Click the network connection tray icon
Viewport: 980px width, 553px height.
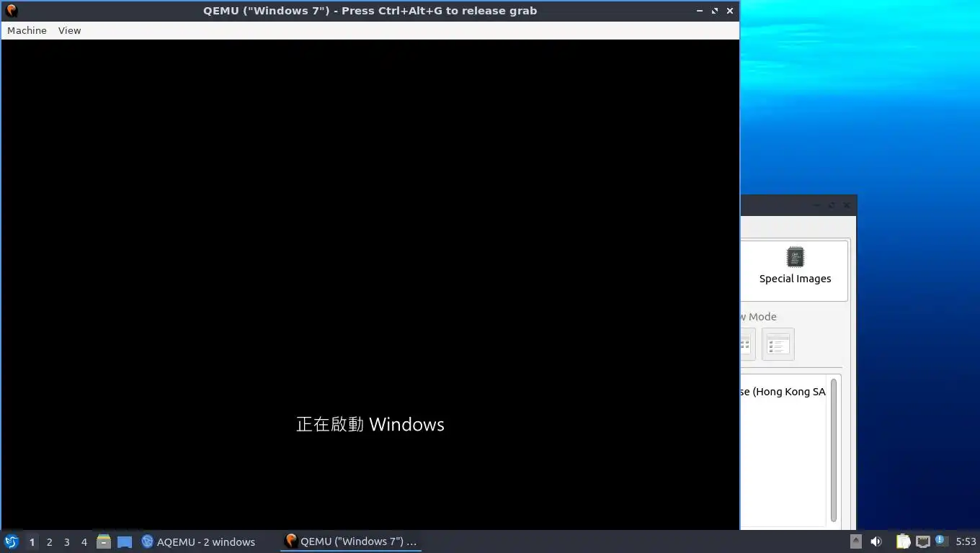(x=922, y=541)
